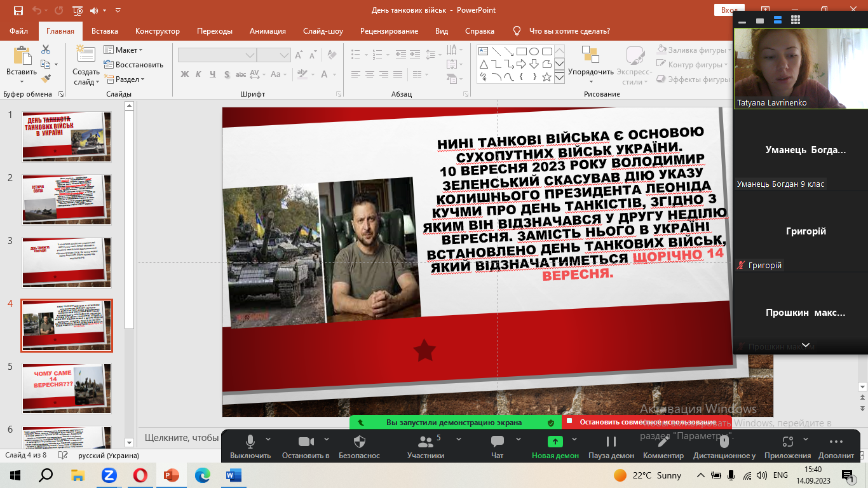Screen dimensions: 868x488
Task: Click the Create slide icon
Action: pos(86,55)
